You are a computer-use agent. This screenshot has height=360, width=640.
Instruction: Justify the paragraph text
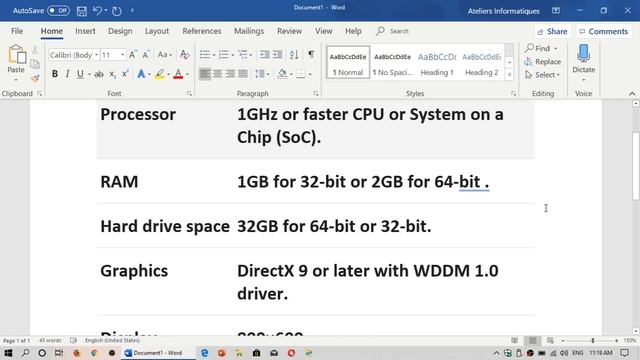[243, 74]
